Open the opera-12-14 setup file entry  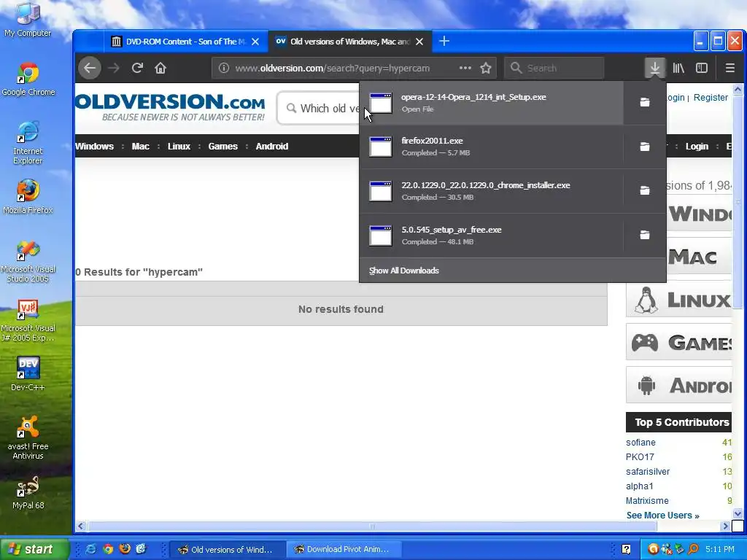pyautogui.click(x=491, y=103)
